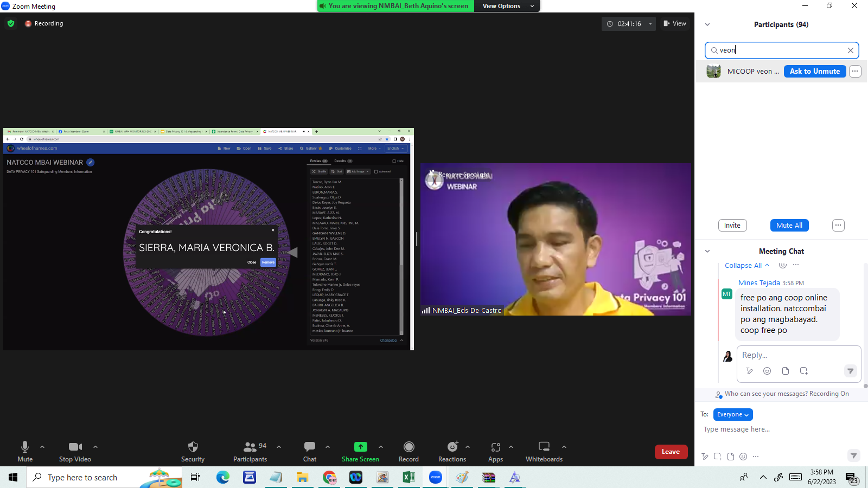Screen dimensions: 868x488
Task: Open caret next to Share Screen
Action: [x=381, y=447]
